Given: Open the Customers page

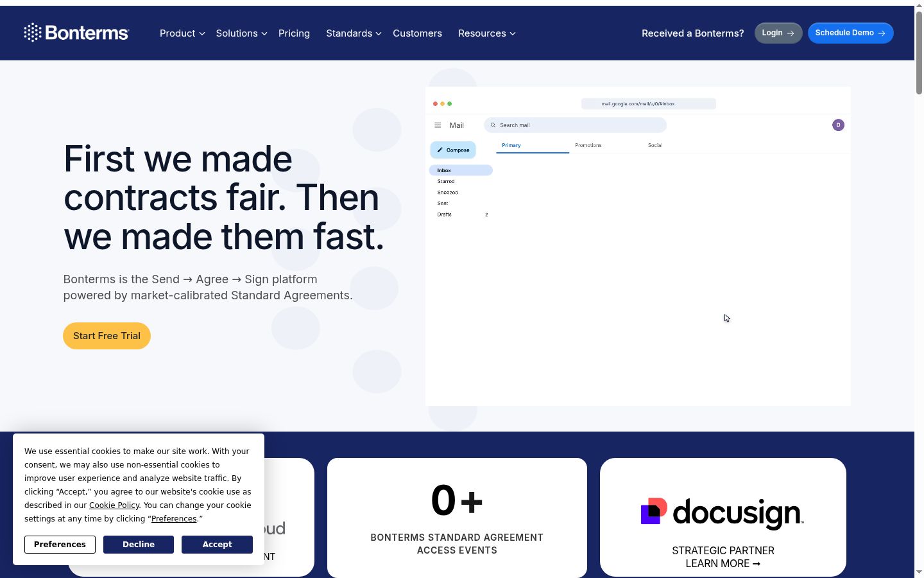Looking at the screenshot, I should [417, 33].
